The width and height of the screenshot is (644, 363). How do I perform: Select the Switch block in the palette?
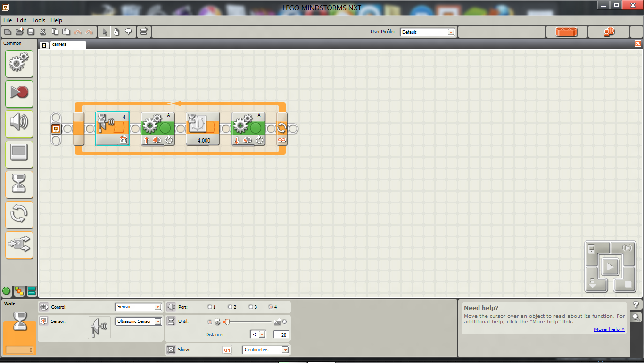pos(19,245)
